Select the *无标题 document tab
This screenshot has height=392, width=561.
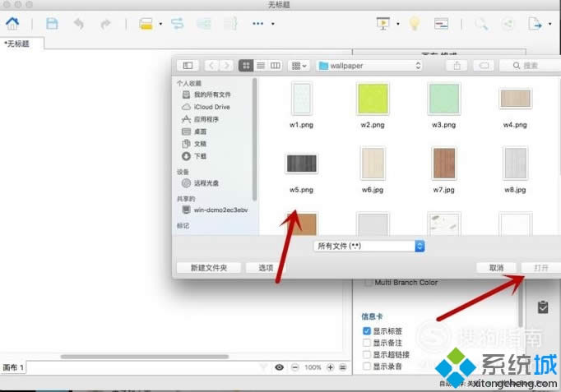click(x=22, y=44)
